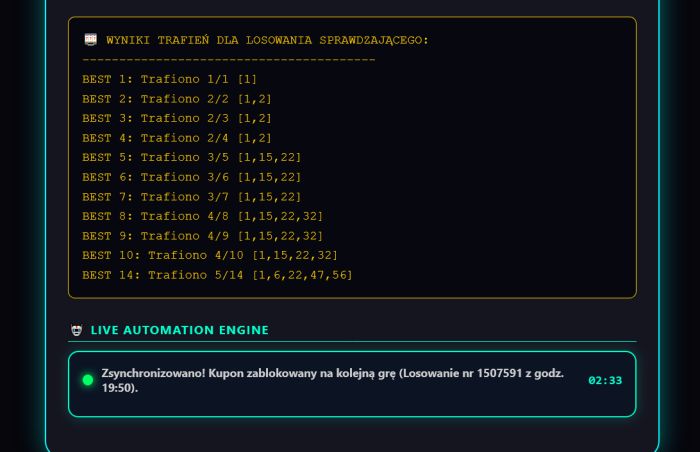Click the line BEST 9: Trafiono 4/9
This screenshot has height=452, width=700.
(203, 236)
